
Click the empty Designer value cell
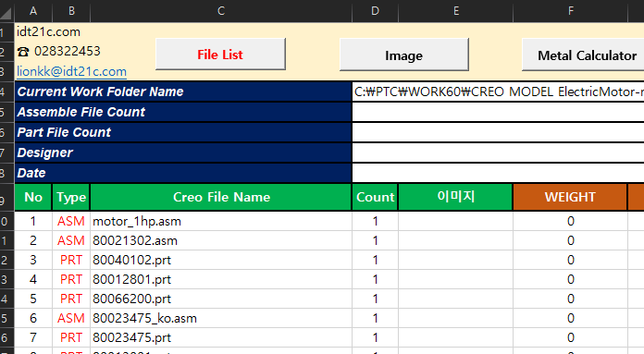coord(498,153)
